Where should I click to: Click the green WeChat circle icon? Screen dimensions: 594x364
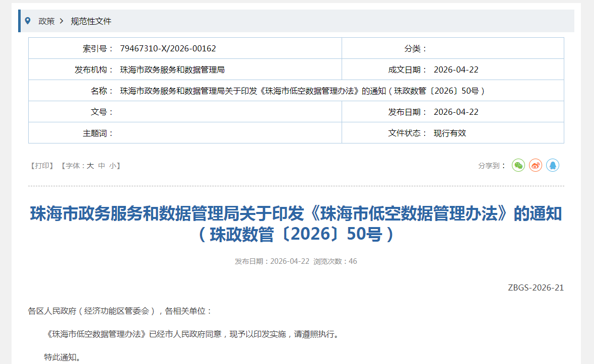click(518, 165)
